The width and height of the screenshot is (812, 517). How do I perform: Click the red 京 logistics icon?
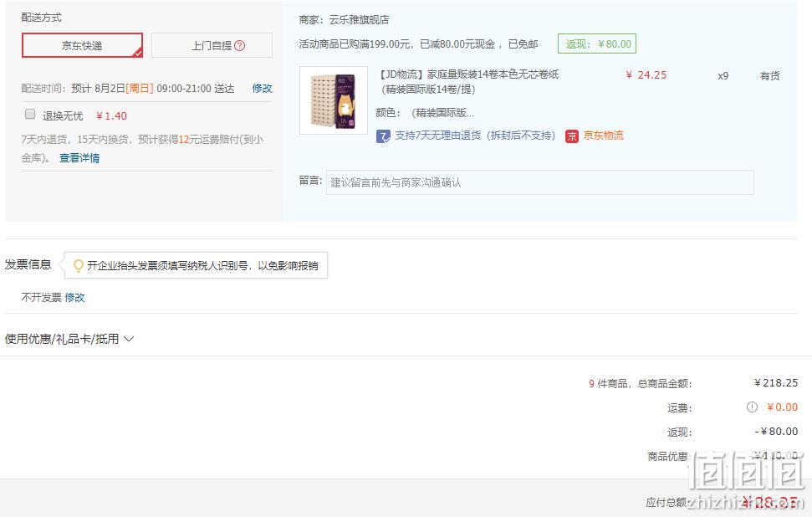pos(572,136)
